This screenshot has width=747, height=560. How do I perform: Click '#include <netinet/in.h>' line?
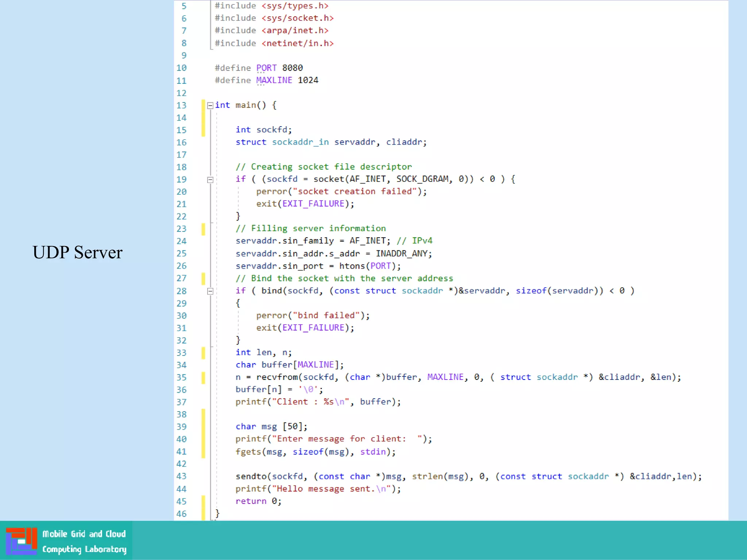pos(274,43)
